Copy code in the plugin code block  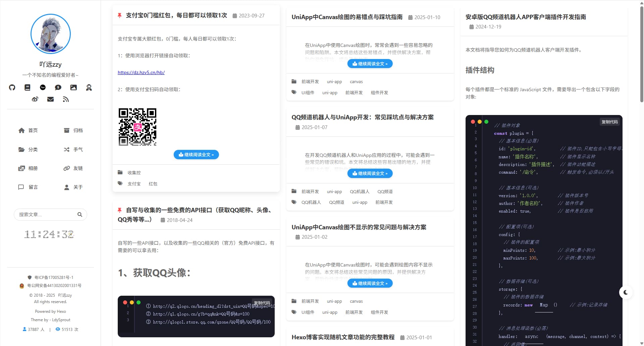point(609,122)
